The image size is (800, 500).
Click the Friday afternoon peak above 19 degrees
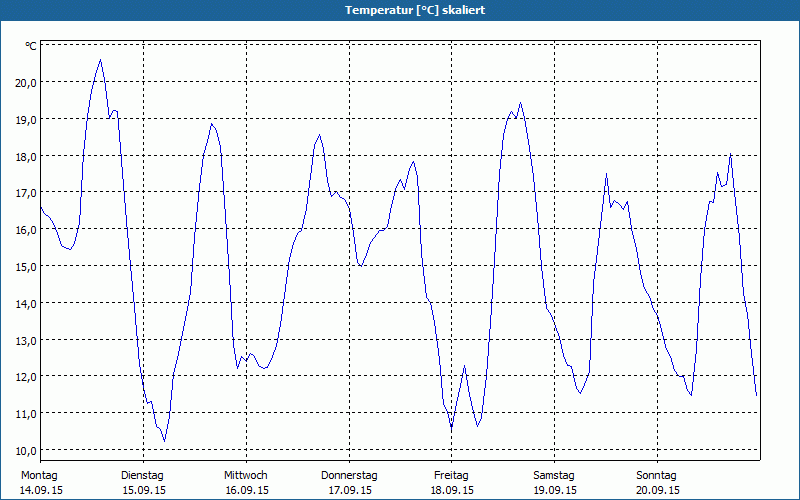click(520, 103)
